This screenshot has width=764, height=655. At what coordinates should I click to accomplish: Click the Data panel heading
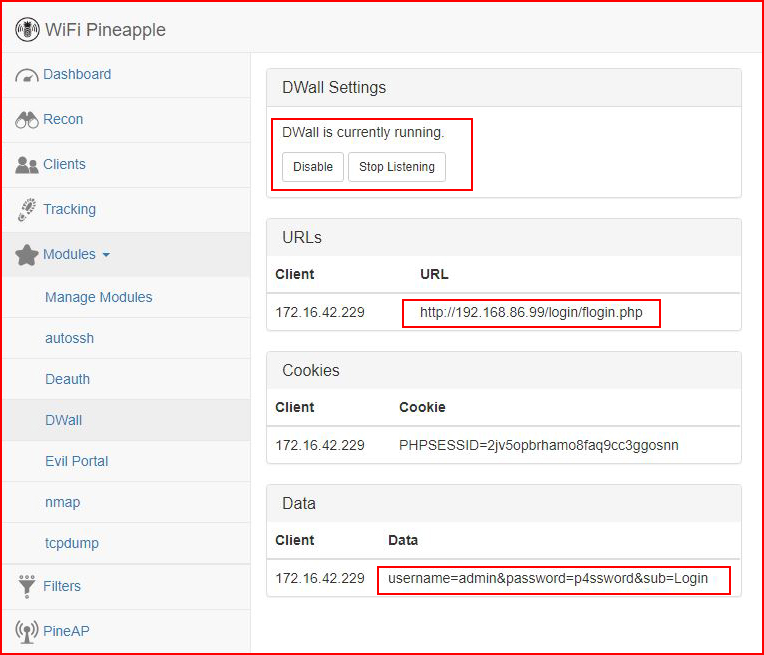click(299, 503)
